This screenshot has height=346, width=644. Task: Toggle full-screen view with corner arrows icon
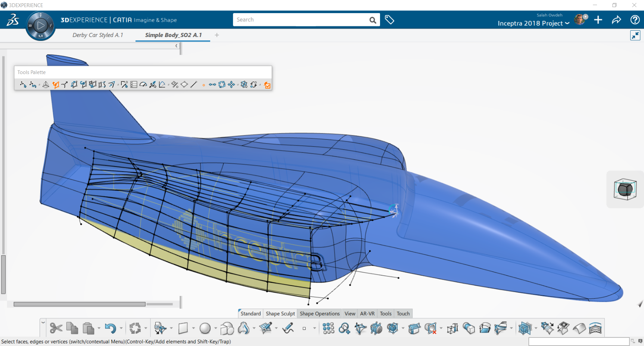coord(635,35)
